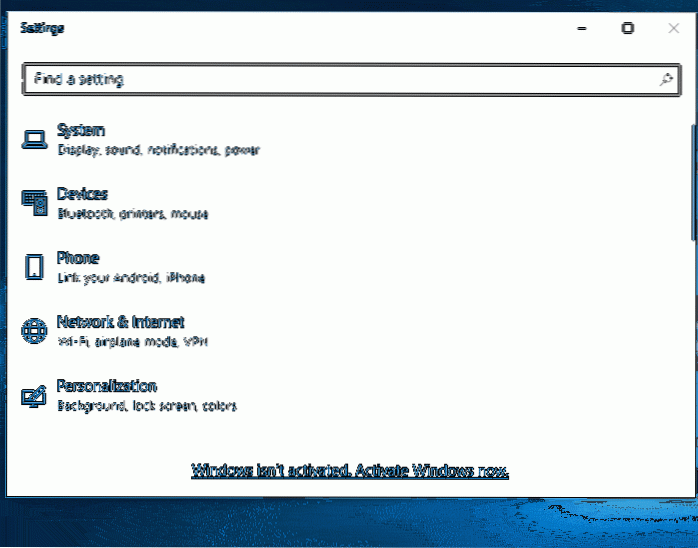Open the Devices settings heading

click(82, 194)
